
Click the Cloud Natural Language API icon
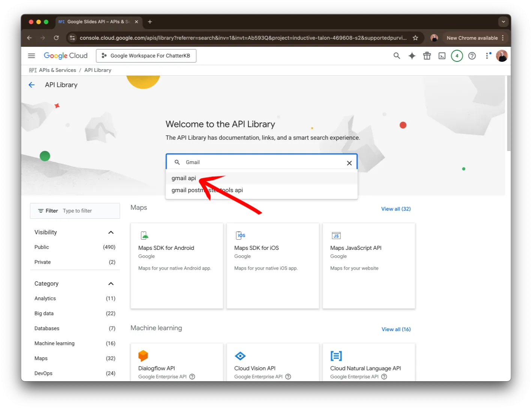pyautogui.click(x=336, y=356)
